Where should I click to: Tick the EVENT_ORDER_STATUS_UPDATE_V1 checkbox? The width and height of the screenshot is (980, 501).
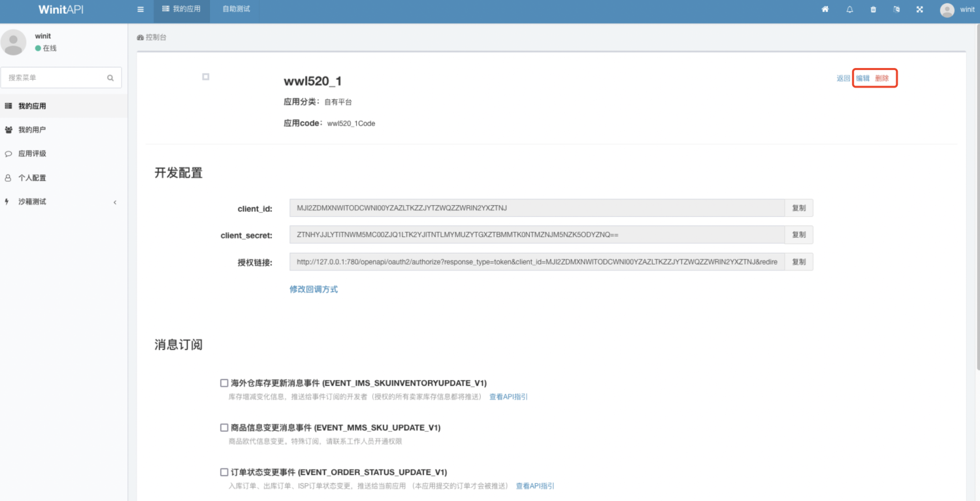pyautogui.click(x=224, y=472)
